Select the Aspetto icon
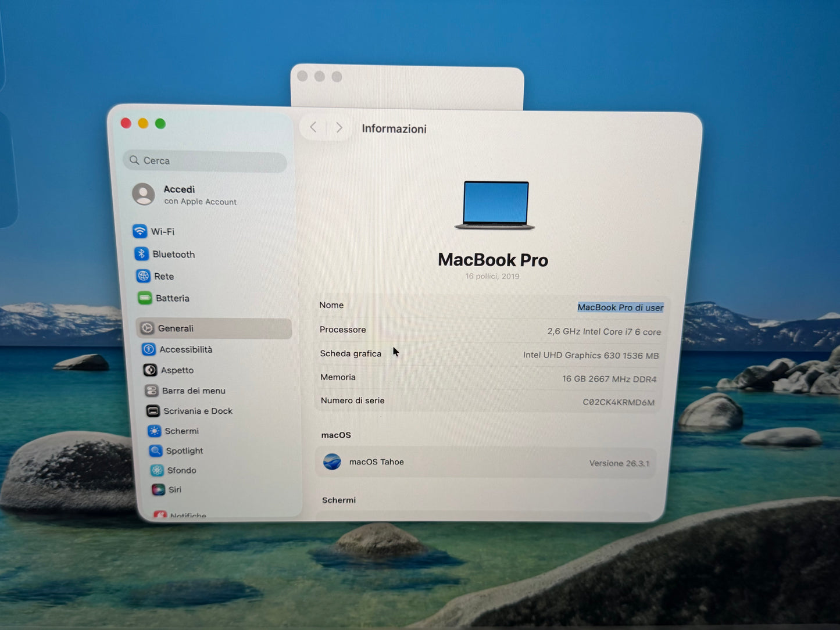Image resolution: width=840 pixels, height=630 pixels. point(150,370)
